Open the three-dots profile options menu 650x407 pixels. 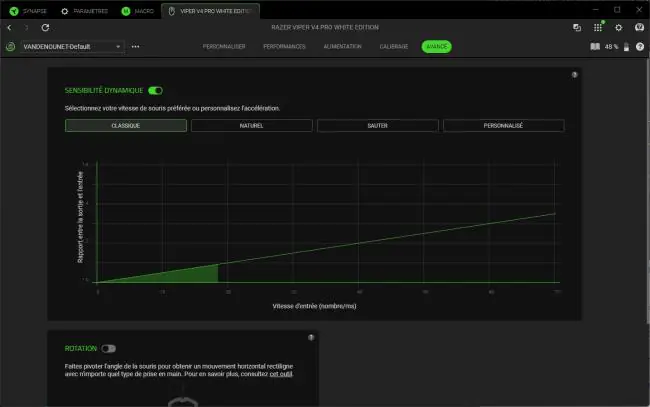tap(135, 46)
